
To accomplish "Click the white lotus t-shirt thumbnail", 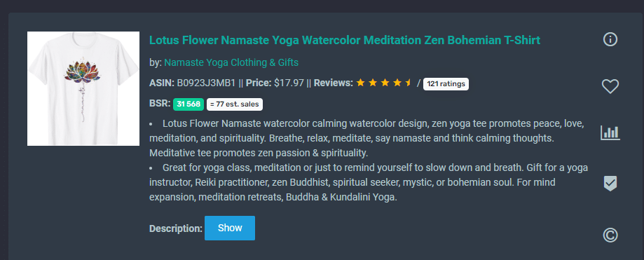I will [83, 89].
